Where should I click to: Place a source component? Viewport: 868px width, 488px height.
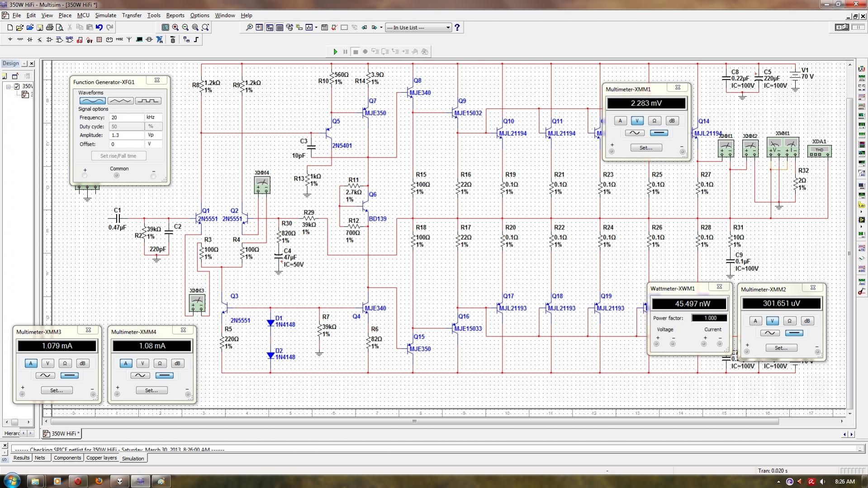point(10,40)
